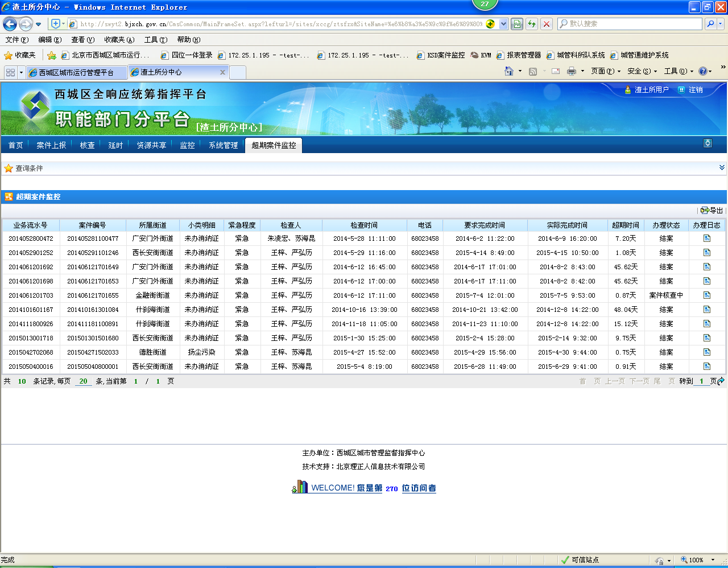Open log icon for case 201405281100477

coord(707,238)
